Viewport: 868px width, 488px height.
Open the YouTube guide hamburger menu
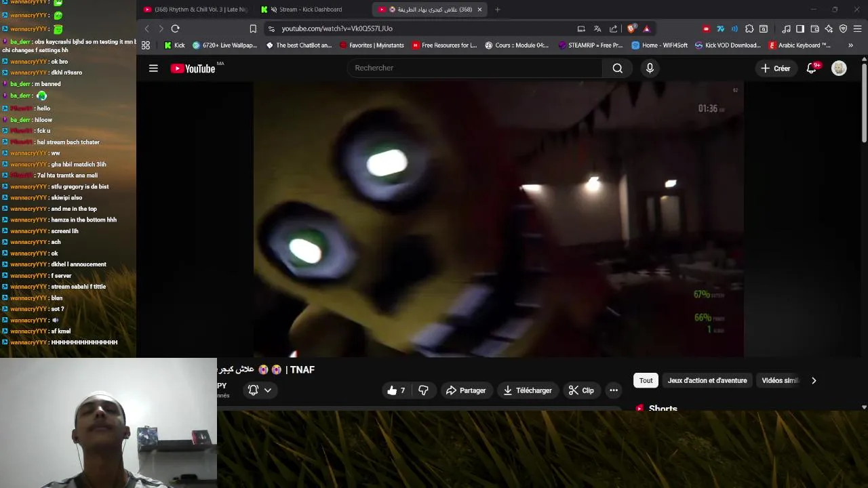tap(153, 68)
